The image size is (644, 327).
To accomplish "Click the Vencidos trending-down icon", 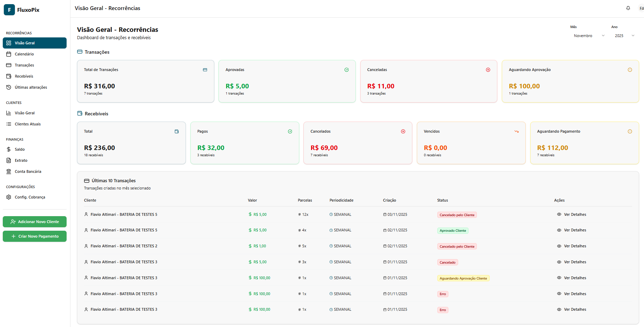I will click(x=516, y=132).
